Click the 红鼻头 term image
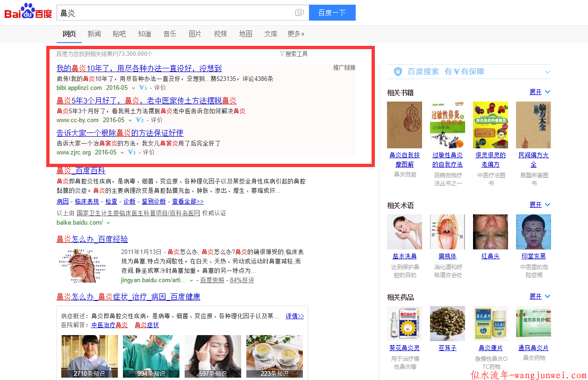 point(490,232)
